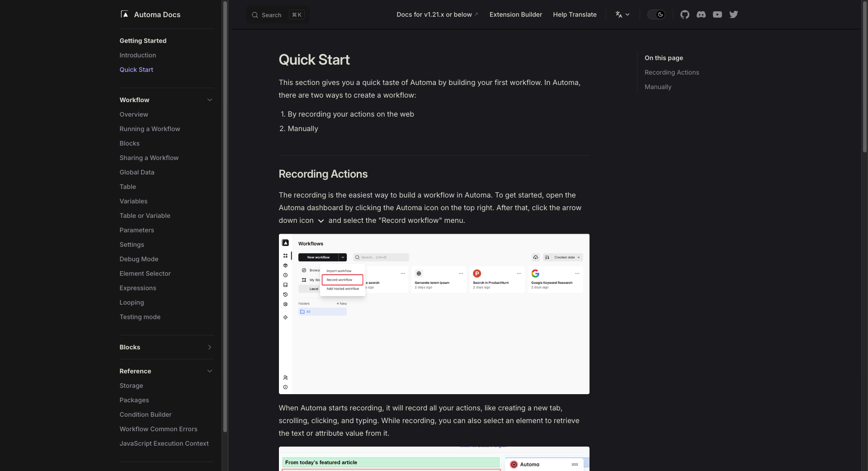Open Running a Workflow page
868x471 pixels.
(150, 129)
